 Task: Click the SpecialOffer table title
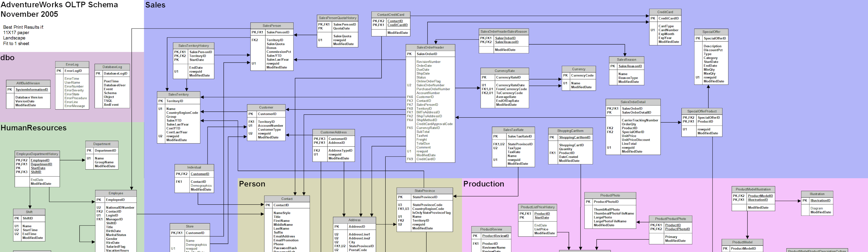[x=711, y=32]
